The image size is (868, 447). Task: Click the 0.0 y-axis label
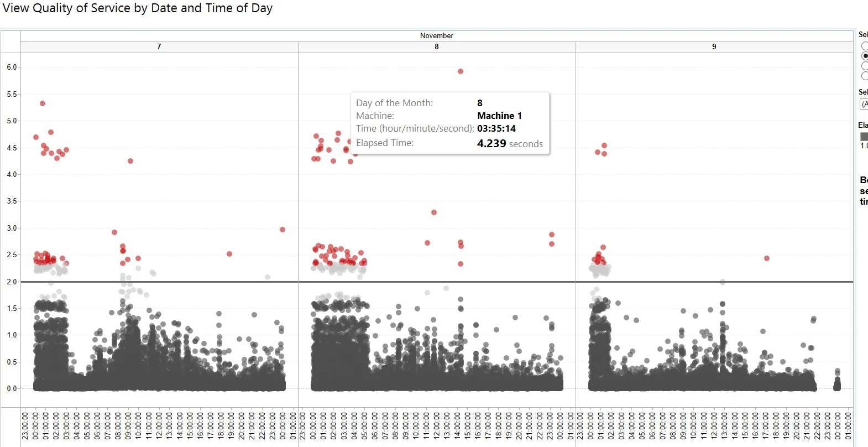click(12, 388)
